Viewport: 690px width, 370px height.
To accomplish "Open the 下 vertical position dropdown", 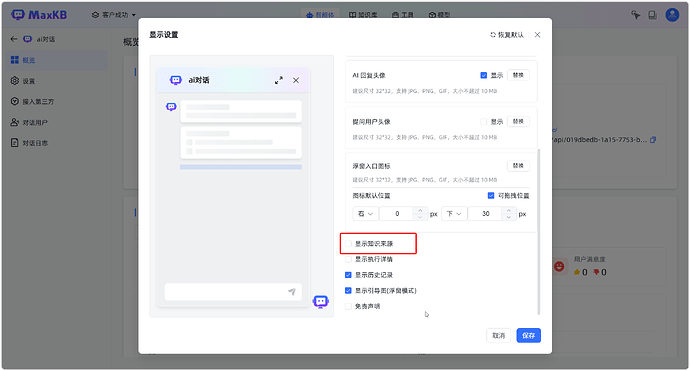I will [454, 214].
